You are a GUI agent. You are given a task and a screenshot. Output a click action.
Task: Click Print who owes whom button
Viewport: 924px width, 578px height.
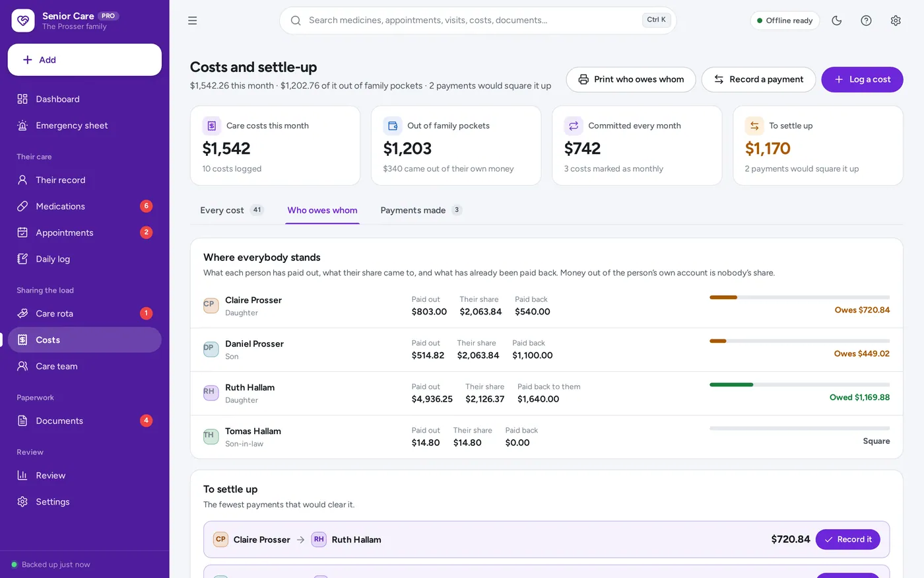631,79
